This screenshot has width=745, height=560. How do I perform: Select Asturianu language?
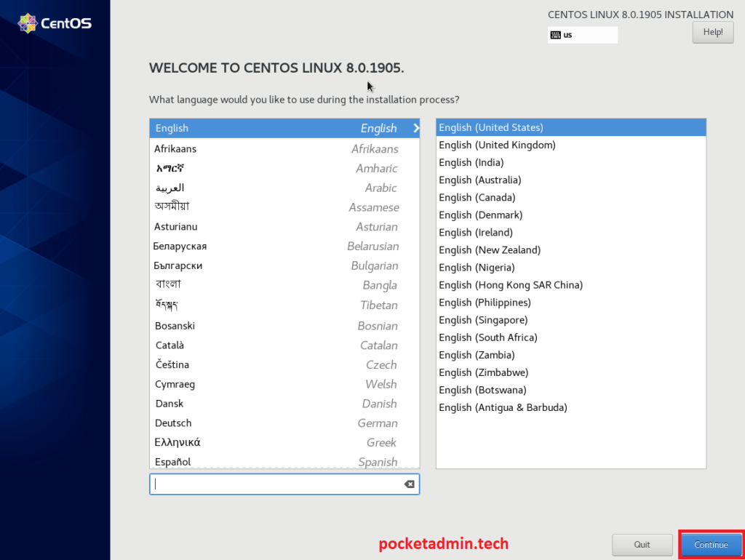284,227
